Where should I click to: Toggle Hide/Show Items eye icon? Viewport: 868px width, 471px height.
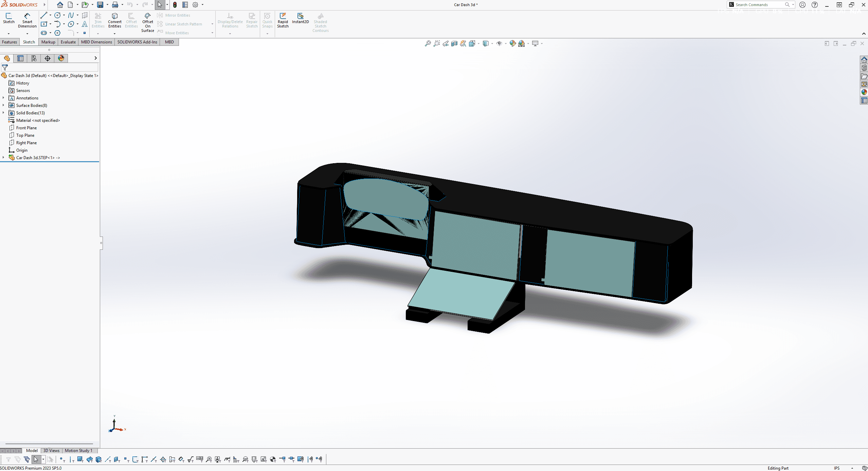tap(499, 43)
